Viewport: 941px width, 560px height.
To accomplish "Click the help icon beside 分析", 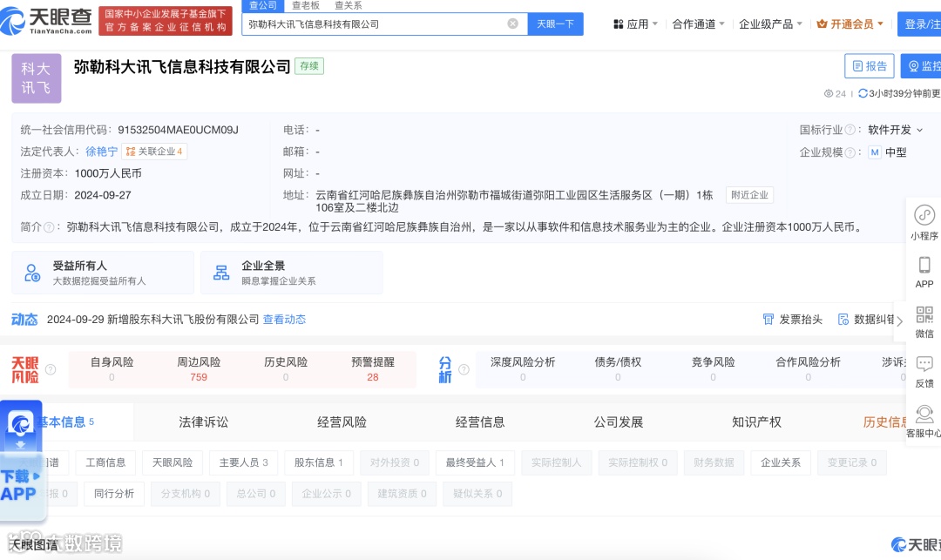I will (x=464, y=369).
